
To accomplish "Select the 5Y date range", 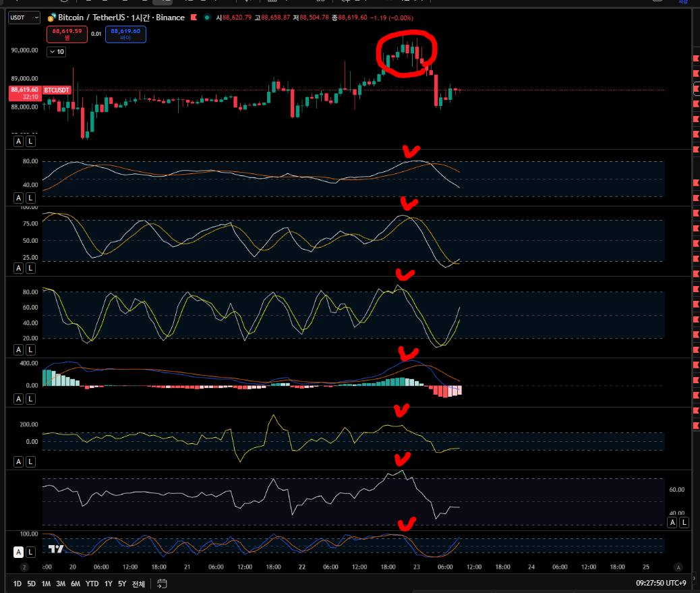I will (x=122, y=584).
